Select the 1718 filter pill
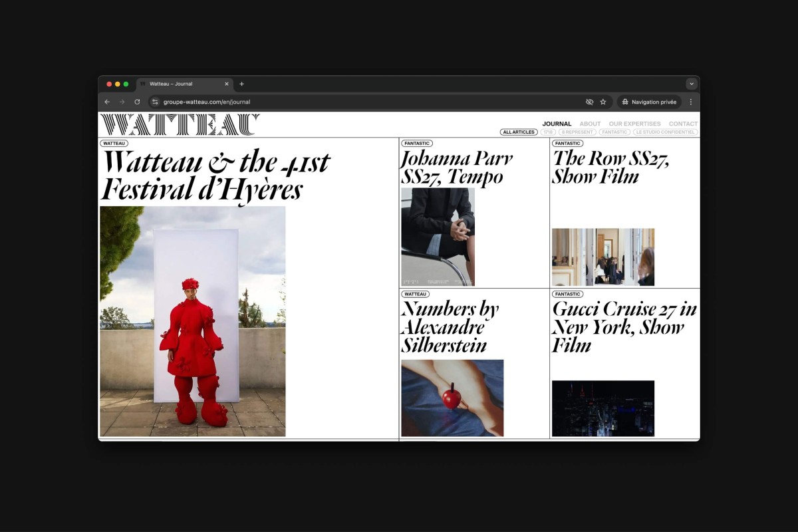This screenshot has height=532, width=798. [548, 132]
